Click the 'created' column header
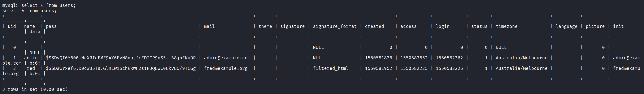Viewport: 644px width, 94px height. [x=374, y=26]
